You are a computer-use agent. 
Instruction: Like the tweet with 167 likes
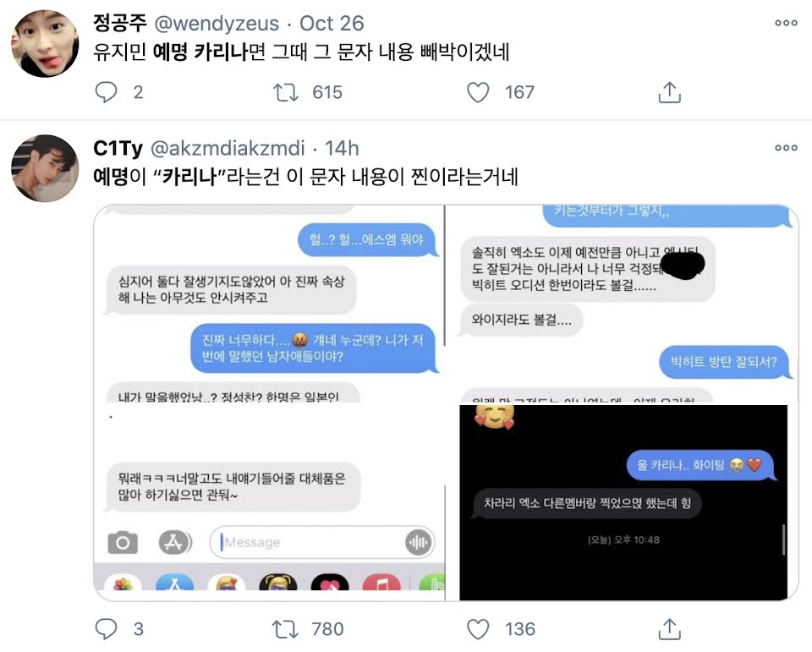click(477, 92)
